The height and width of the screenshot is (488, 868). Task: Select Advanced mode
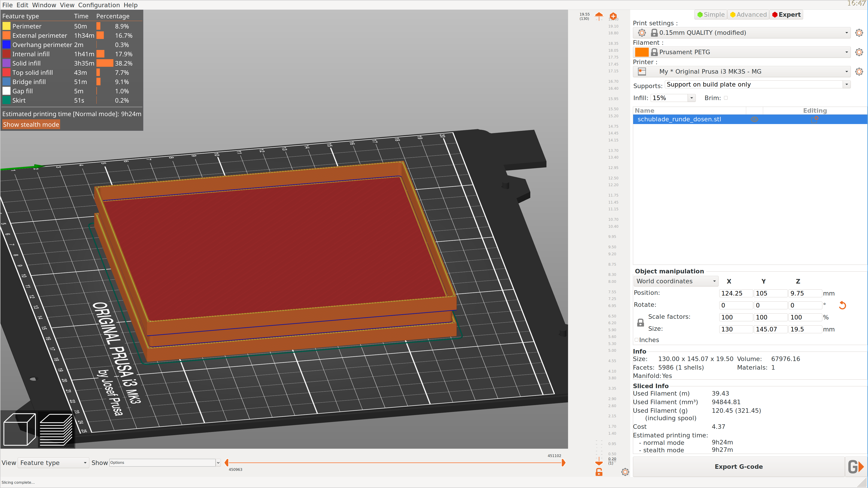(x=748, y=14)
